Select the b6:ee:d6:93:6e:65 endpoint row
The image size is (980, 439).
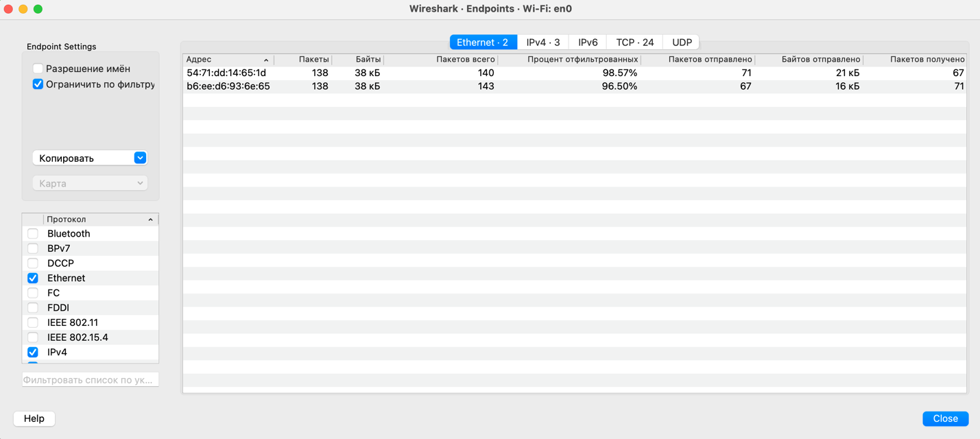click(228, 86)
